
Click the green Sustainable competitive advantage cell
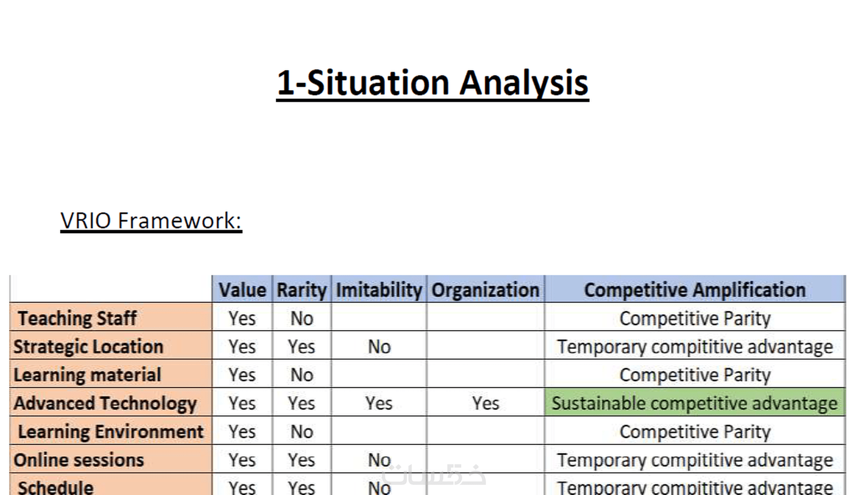click(x=694, y=404)
